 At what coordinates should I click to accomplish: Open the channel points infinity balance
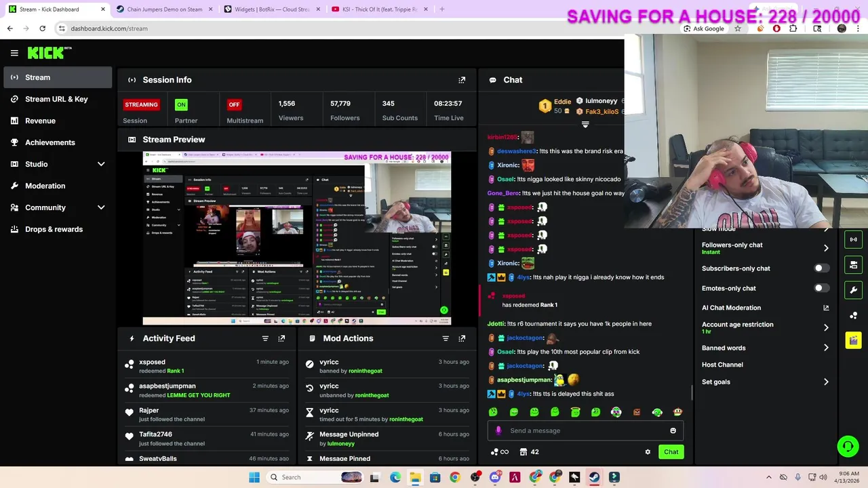tap(500, 452)
